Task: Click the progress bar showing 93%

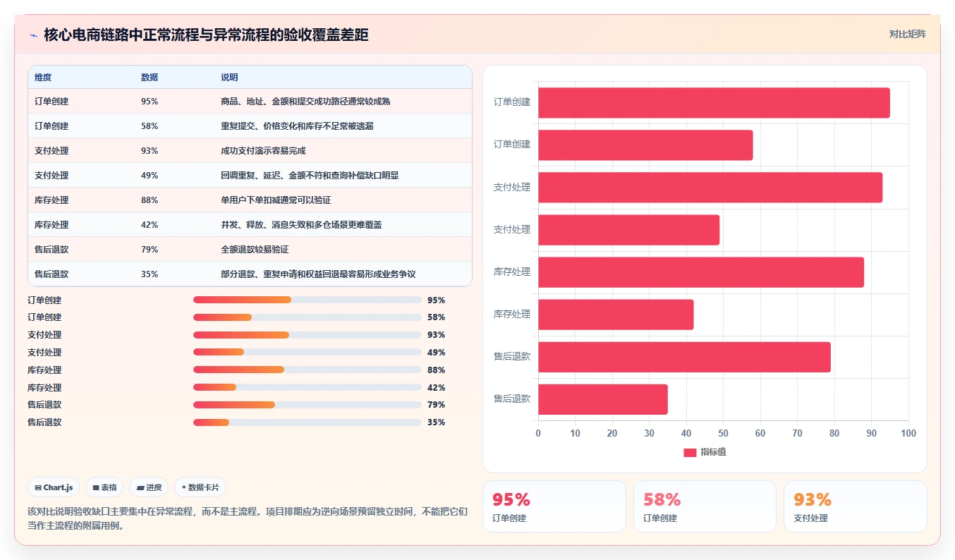Action: (308, 335)
